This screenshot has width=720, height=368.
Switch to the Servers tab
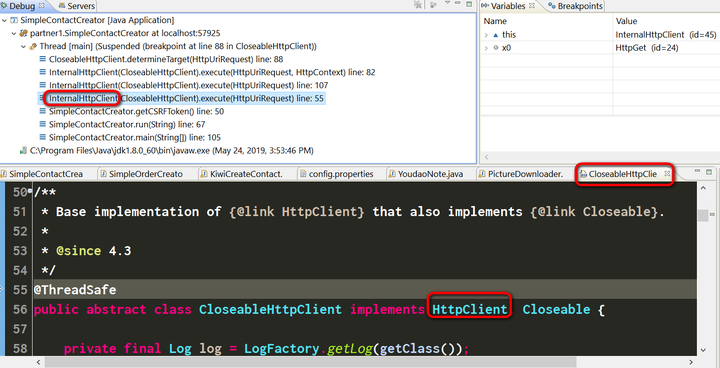tap(76, 6)
